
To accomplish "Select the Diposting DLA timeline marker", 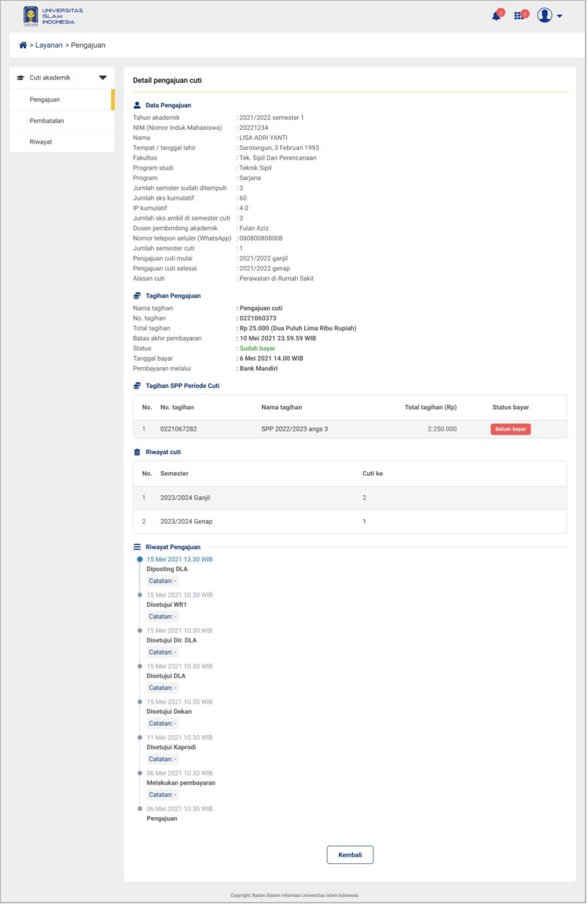I will pyautogui.click(x=140, y=560).
